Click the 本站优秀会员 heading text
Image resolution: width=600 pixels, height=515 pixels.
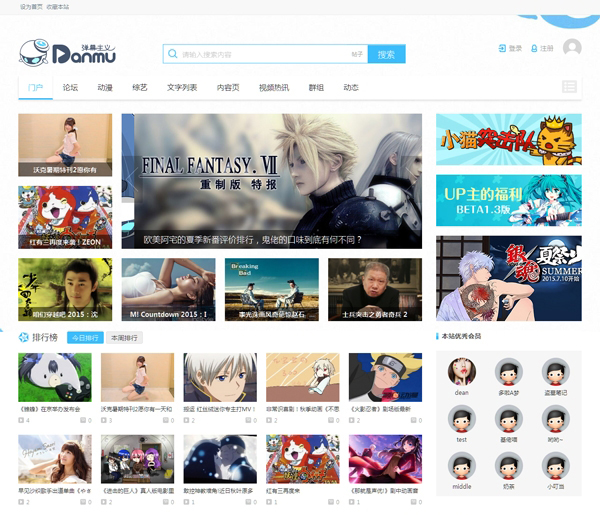461,336
